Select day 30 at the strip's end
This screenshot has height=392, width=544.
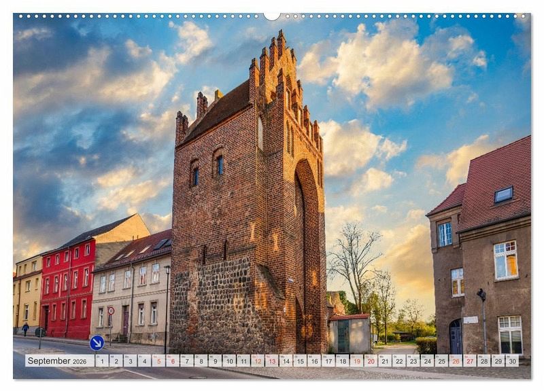512,361
